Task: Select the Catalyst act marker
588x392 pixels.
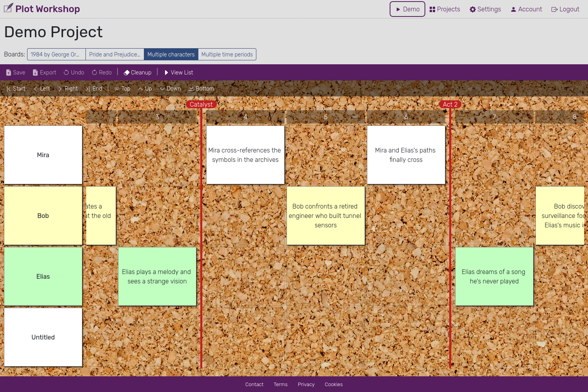Action: tap(201, 104)
